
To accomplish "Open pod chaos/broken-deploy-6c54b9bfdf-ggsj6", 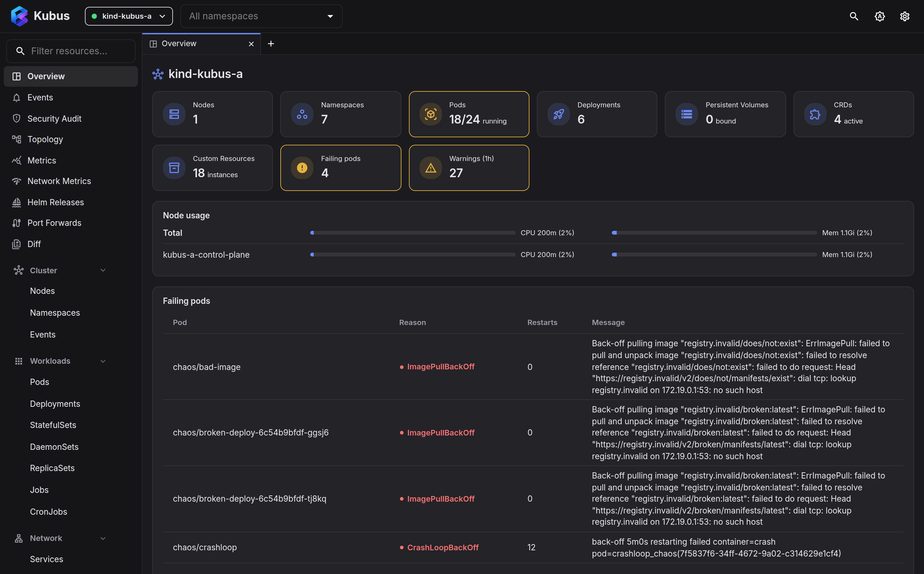I will coord(533,433).
